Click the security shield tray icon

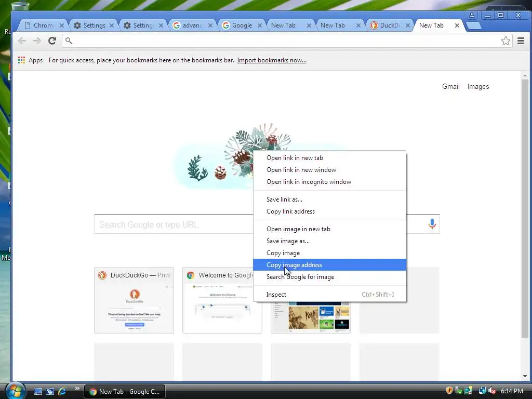(449, 391)
